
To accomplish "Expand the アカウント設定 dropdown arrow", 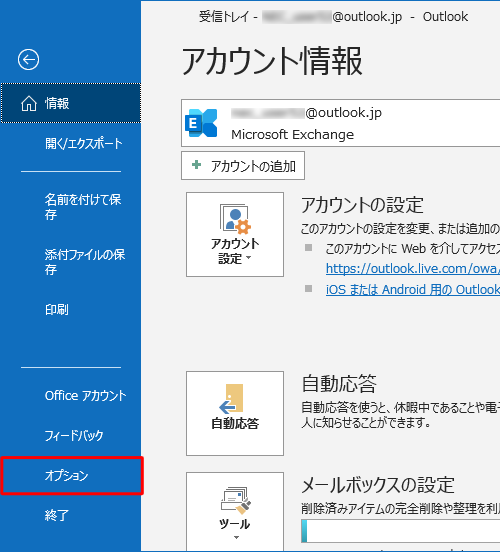I will tap(249, 258).
